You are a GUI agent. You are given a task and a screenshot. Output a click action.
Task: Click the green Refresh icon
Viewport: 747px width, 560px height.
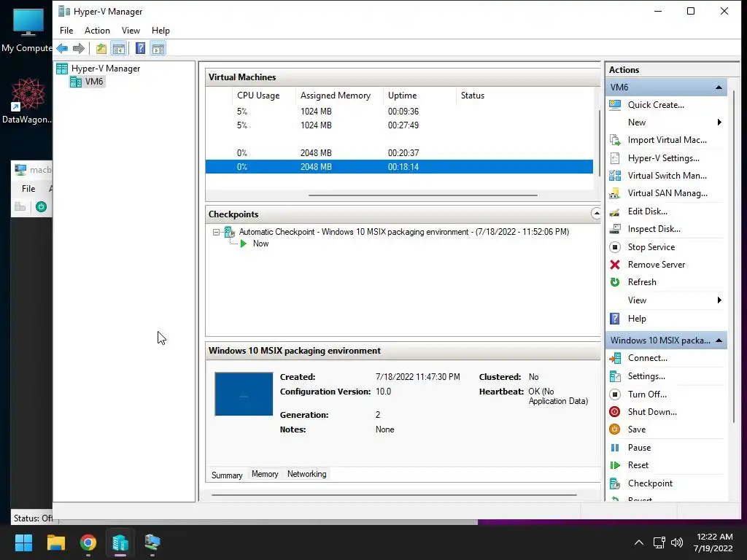tap(615, 282)
